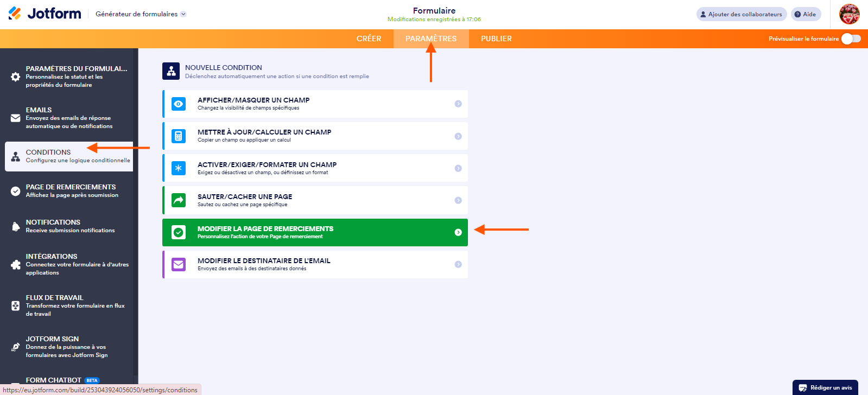
Task: Toggle Prévisualiser le formulaire switch
Action: pos(851,39)
